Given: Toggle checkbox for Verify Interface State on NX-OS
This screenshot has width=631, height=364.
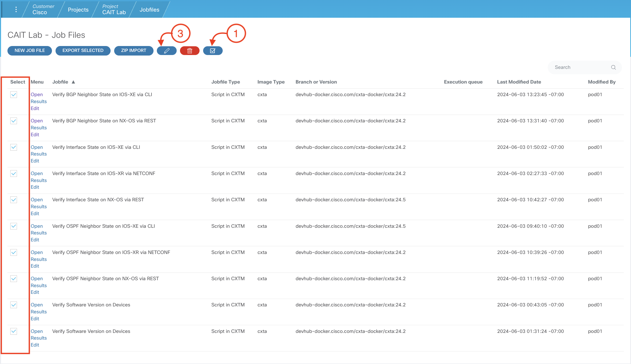Looking at the screenshot, I should pos(14,200).
